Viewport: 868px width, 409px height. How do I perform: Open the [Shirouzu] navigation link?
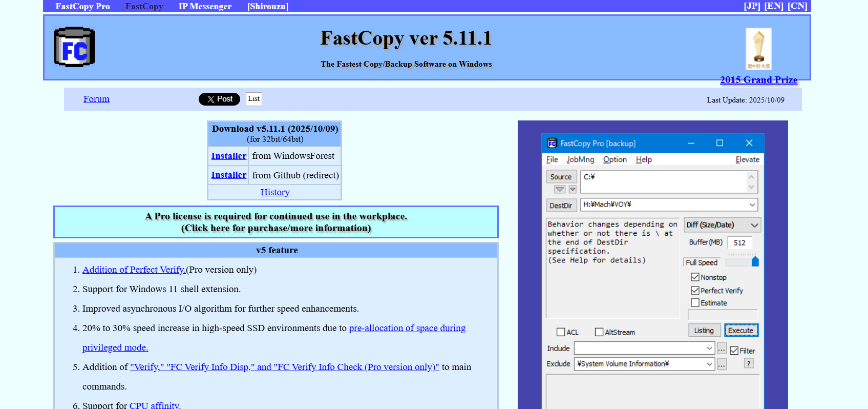(268, 6)
